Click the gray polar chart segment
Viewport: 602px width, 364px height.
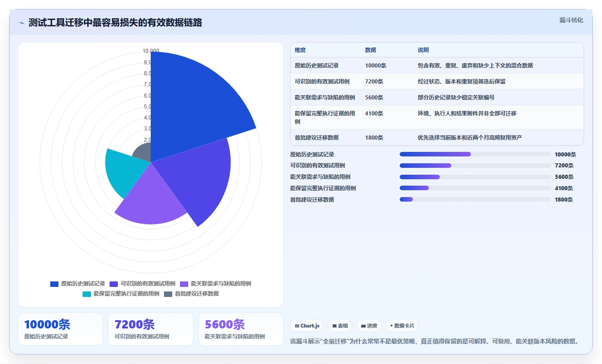point(143,153)
